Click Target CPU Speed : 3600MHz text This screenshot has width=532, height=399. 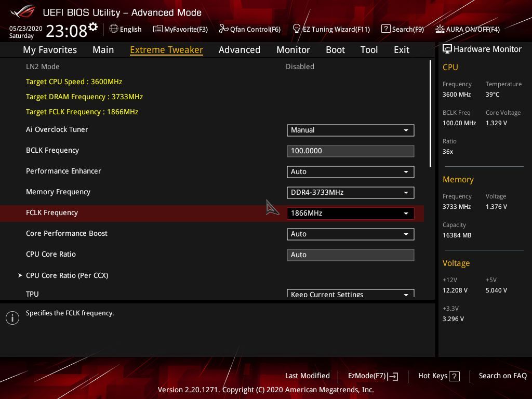74,82
